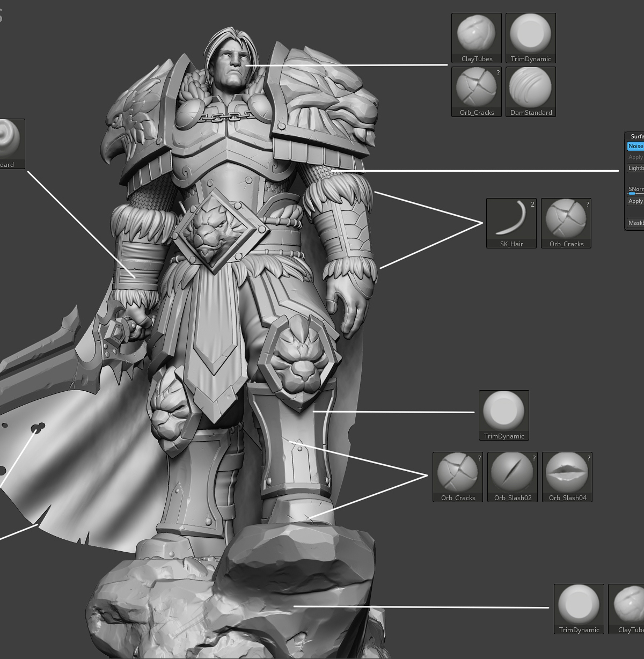Choose the TrimDynamic brush beside the cropped ClayTubes
This screenshot has width=644, height=659.
(x=579, y=609)
